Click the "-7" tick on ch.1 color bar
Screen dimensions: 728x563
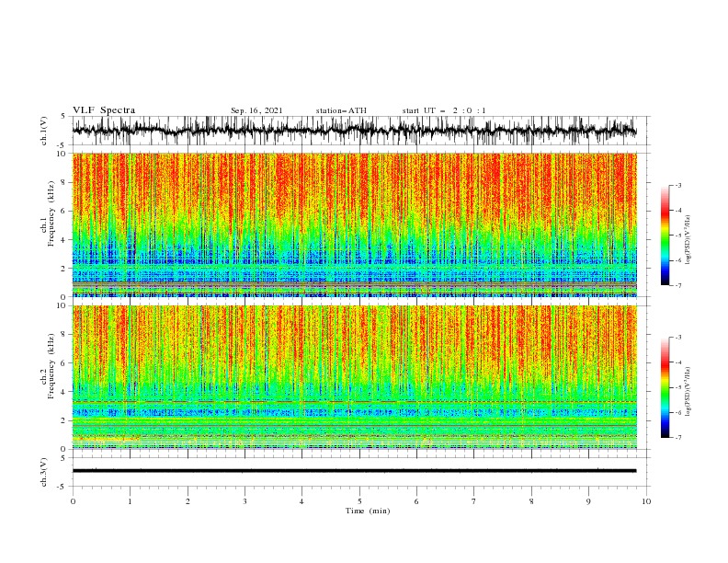pos(678,285)
